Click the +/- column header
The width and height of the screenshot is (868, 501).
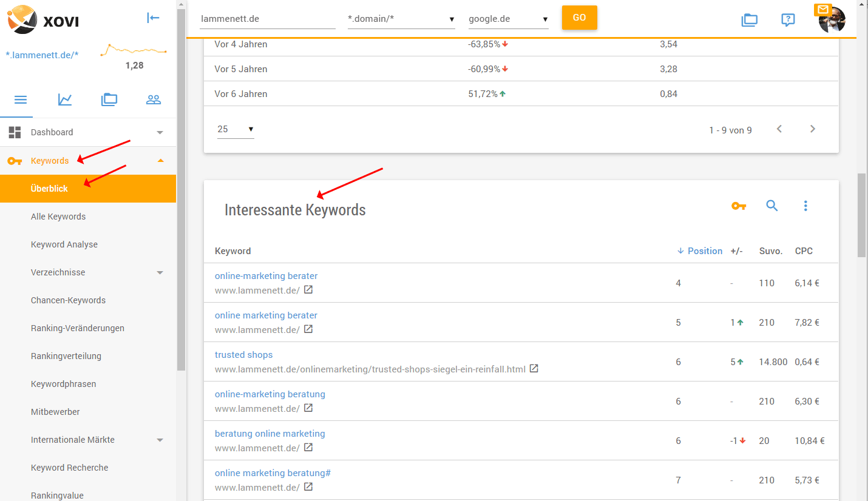[x=736, y=251]
